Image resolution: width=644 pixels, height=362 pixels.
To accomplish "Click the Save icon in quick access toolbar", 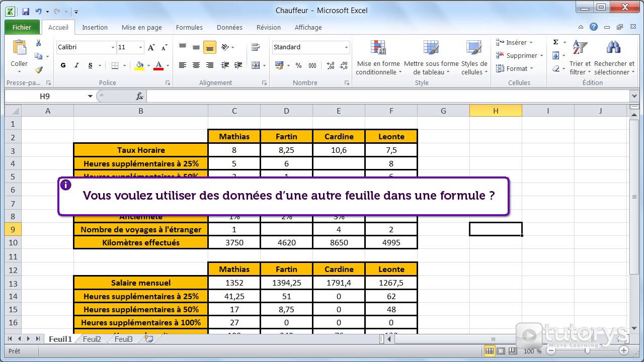I will tap(25, 11).
